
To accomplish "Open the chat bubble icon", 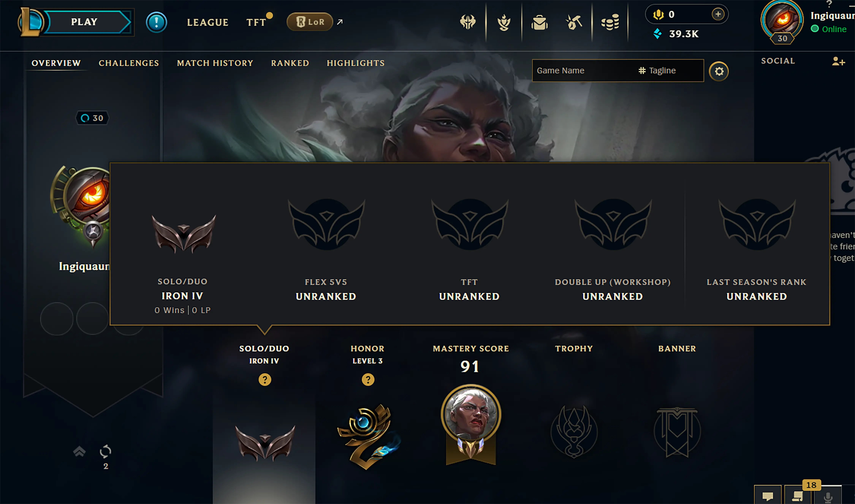I will [x=767, y=495].
